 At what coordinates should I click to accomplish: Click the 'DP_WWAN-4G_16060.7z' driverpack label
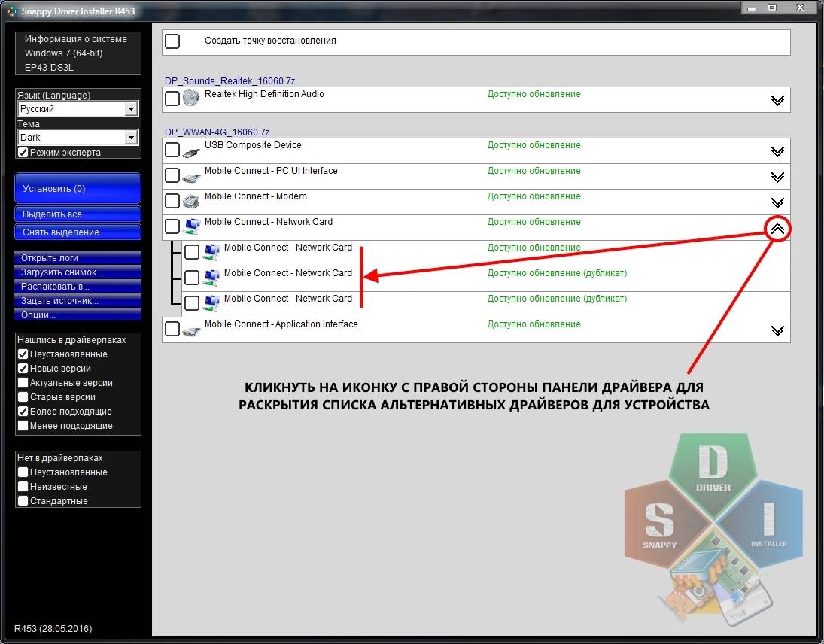(217, 132)
